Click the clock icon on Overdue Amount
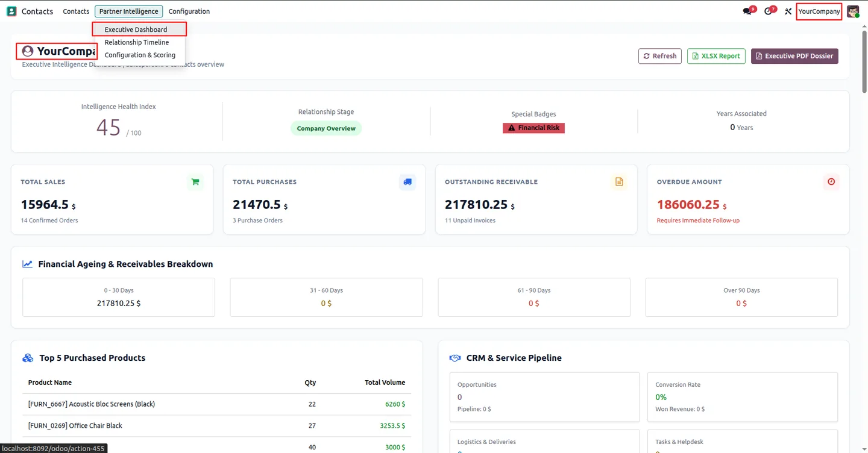The image size is (868, 453). click(831, 181)
